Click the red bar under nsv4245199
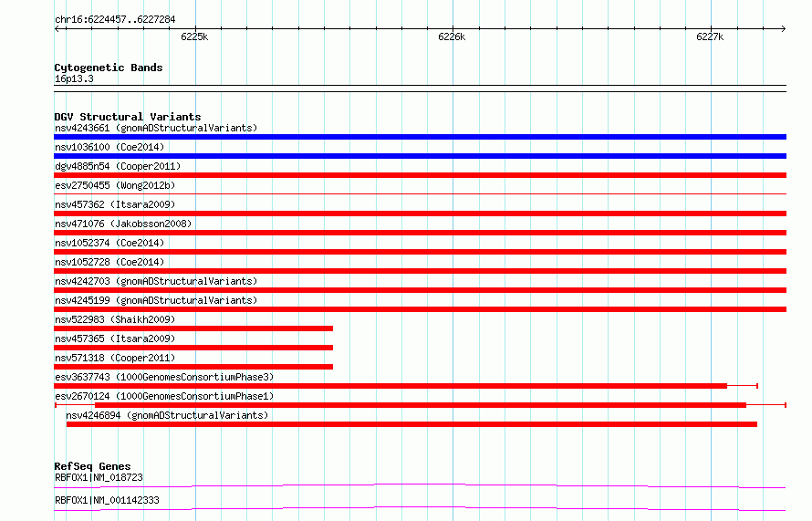The height and width of the screenshot is (521, 812). (420, 309)
